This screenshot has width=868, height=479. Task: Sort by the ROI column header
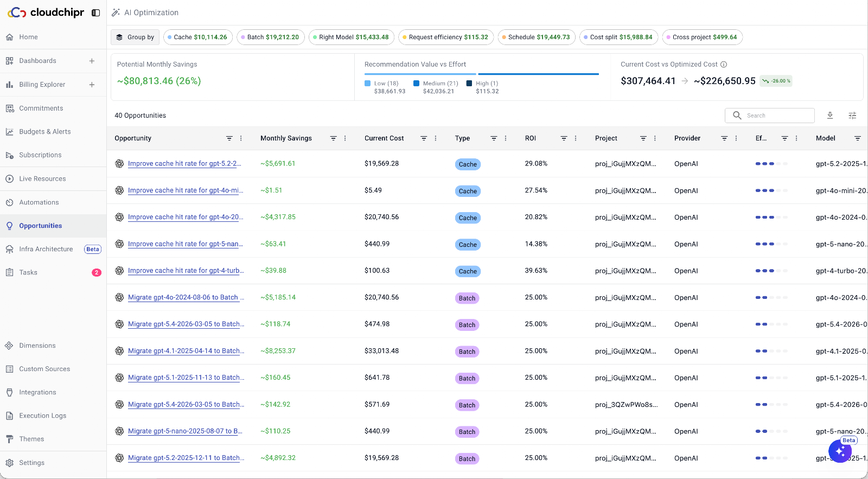point(531,138)
